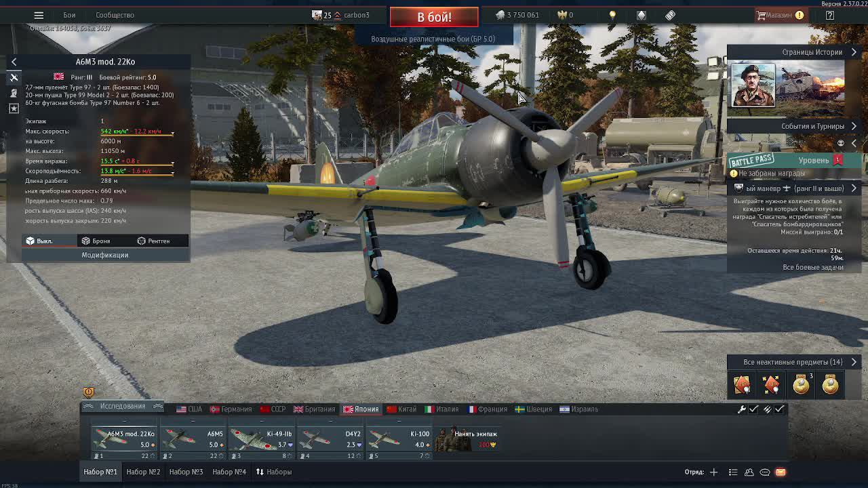Screen dimensions: 868x488
Task: Activate the first red booster item
Action: (x=742, y=385)
